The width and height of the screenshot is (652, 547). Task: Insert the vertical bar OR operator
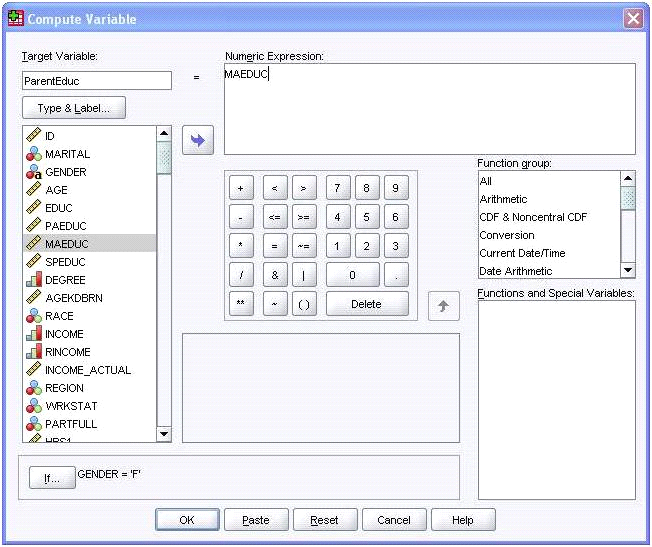pyautogui.click(x=304, y=275)
